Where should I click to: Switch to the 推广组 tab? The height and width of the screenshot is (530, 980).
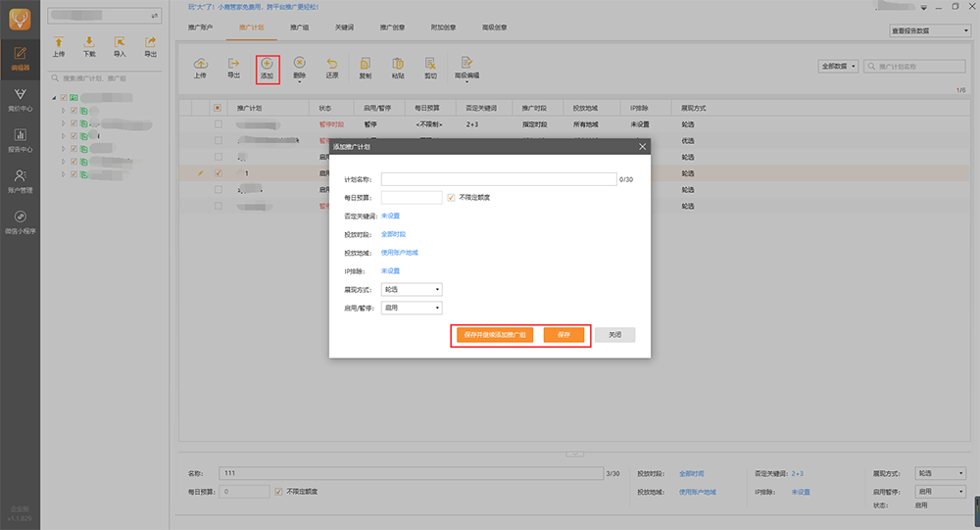[299, 27]
